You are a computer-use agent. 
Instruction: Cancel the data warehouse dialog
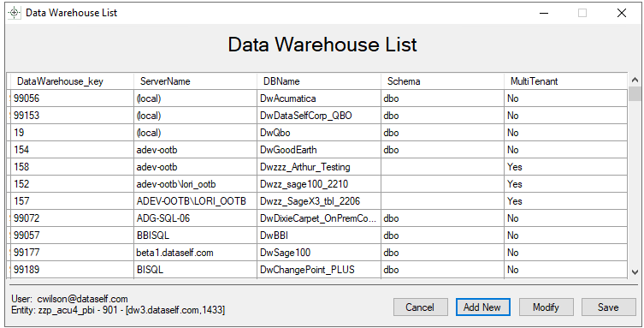(x=420, y=307)
